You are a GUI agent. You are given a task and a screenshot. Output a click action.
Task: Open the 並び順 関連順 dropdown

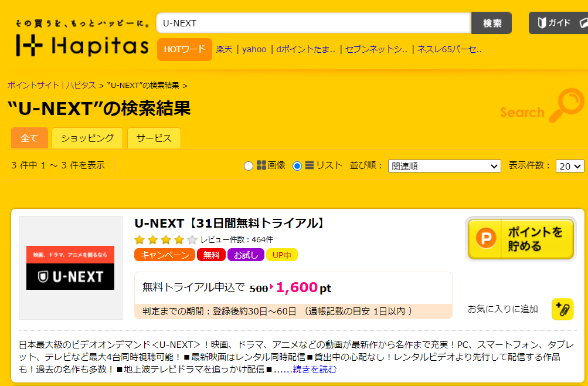[x=444, y=166]
